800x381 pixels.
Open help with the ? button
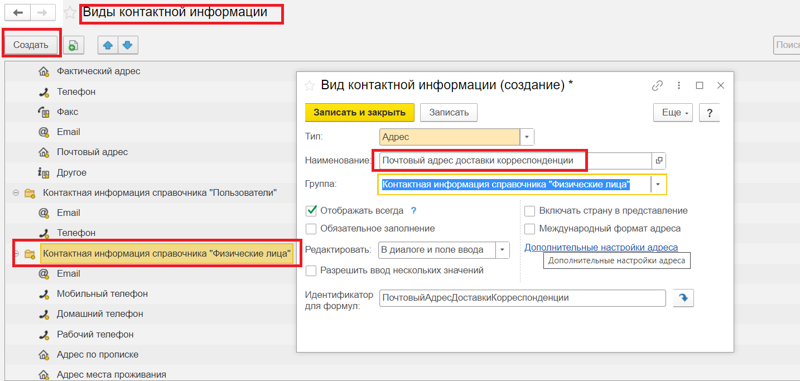(709, 113)
